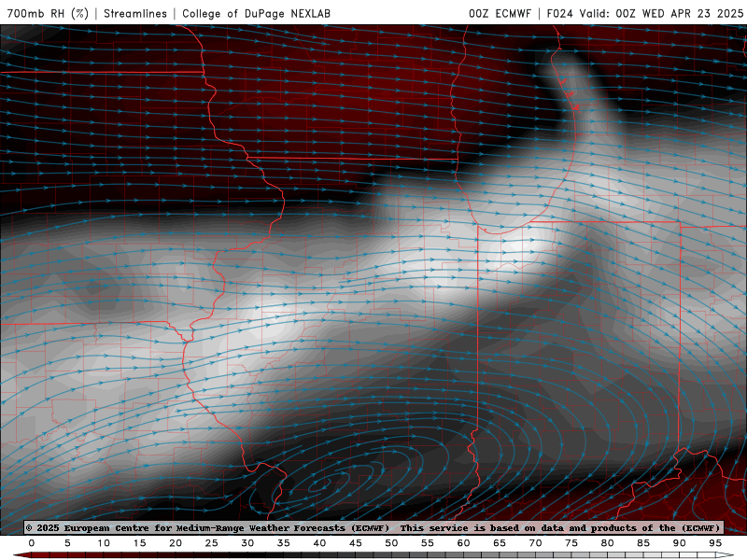Click the colorbar label "10"

(x=104, y=543)
